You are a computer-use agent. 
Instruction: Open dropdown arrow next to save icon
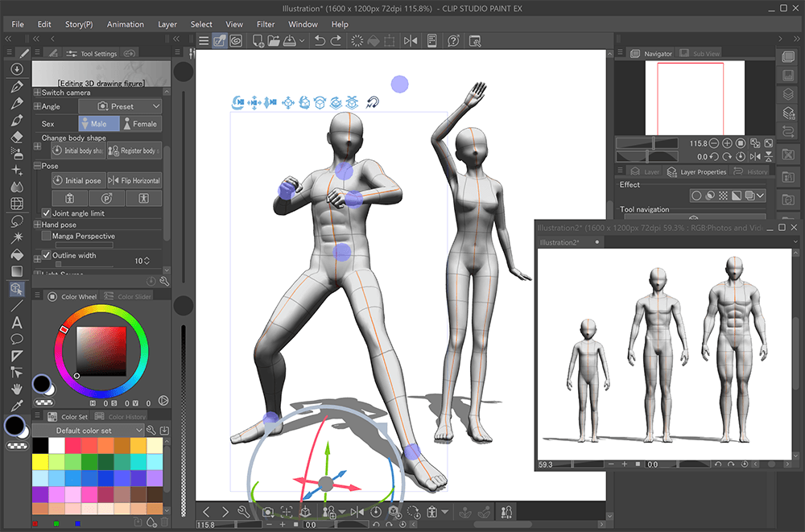302,40
